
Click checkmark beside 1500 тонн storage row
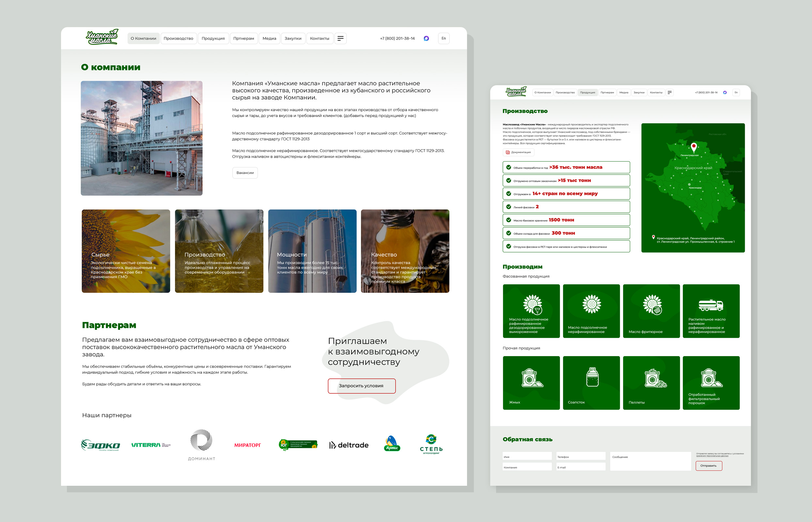(508, 220)
